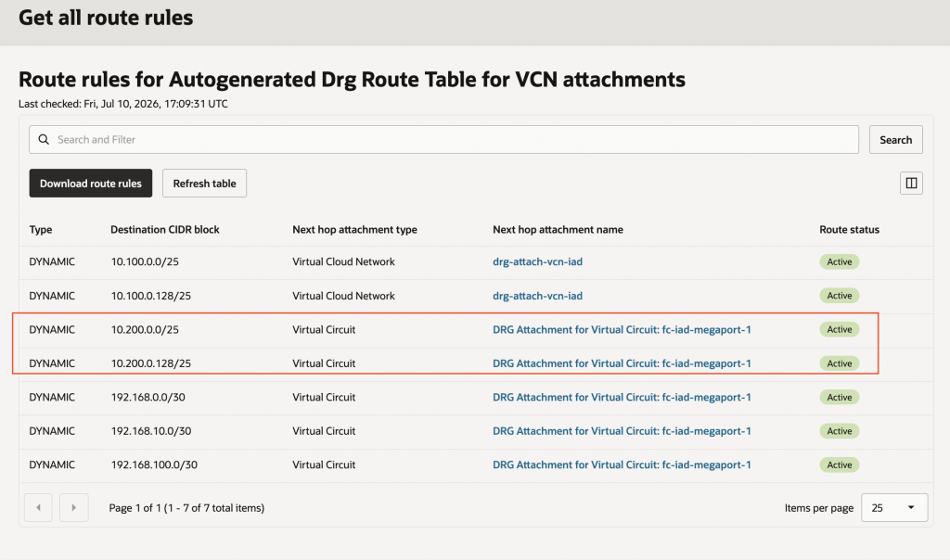The image size is (950, 560).
Task: Go to previous page arrow
Action: (x=38, y=507)
